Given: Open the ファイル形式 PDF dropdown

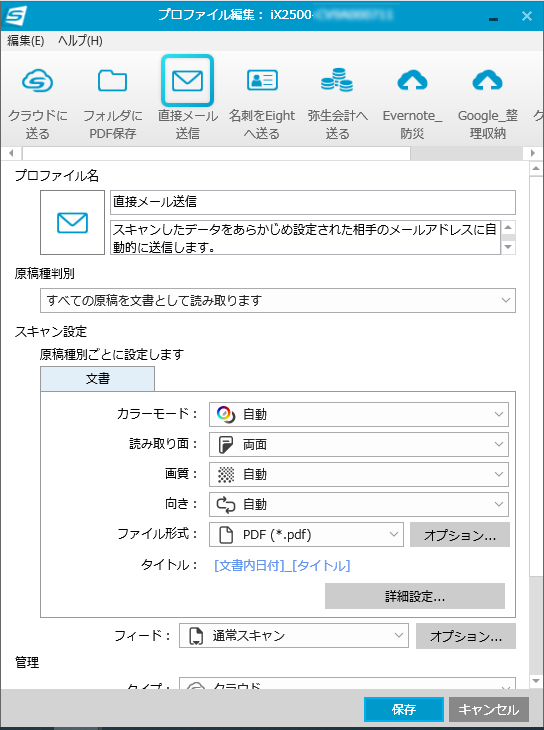Looking at the screenshot, I should 306,534.
